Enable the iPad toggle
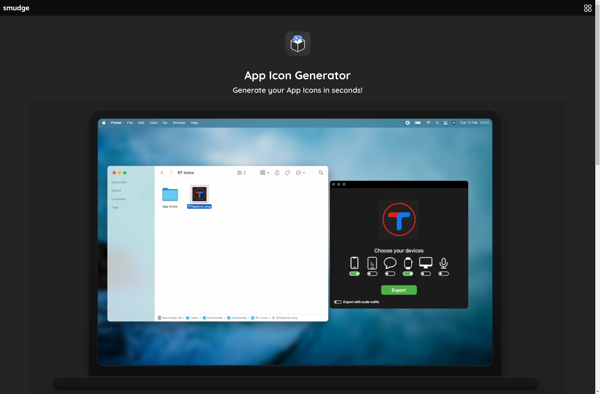Screen dimensions: 600x394 coord(372,274)
